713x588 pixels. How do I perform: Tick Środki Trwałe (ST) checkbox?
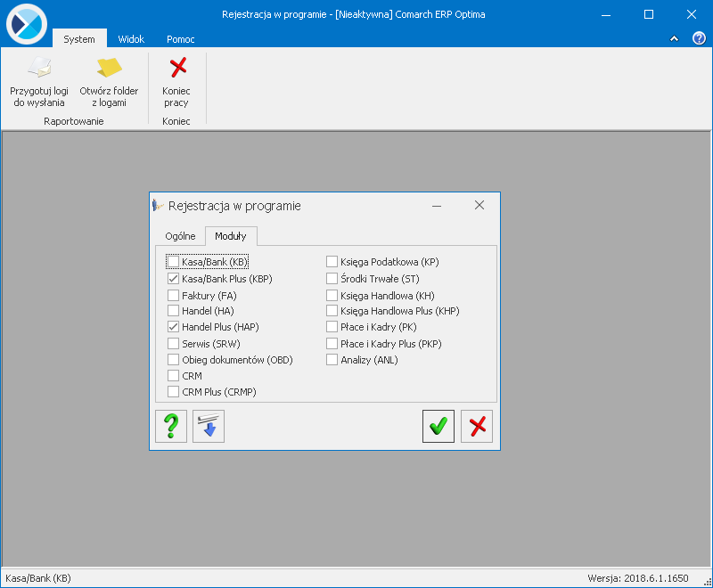tap(332, 279)
